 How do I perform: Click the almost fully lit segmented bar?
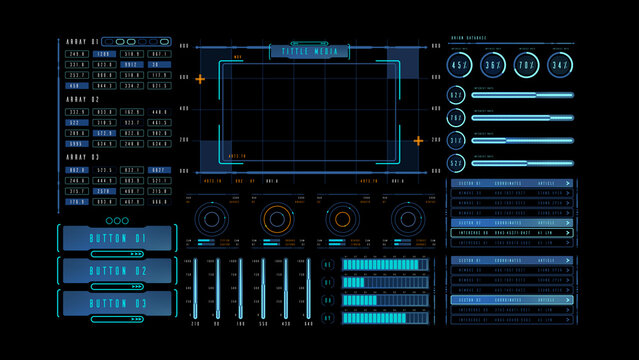coord(385,265)
